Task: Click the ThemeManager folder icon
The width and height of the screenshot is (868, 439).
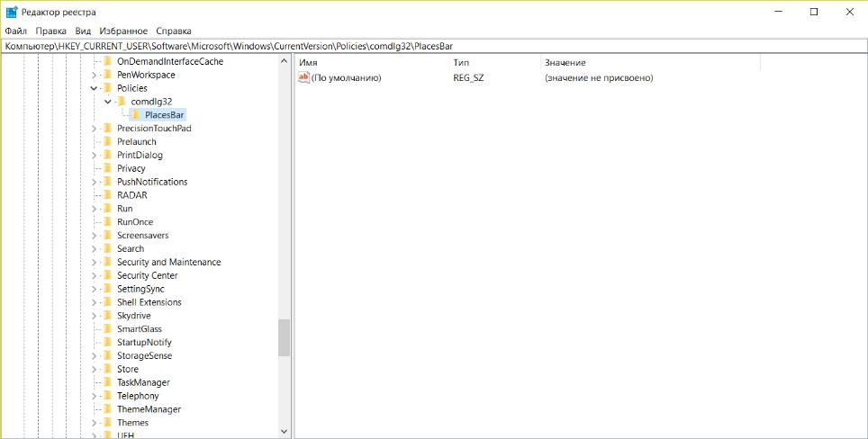Action: [107, 409]
